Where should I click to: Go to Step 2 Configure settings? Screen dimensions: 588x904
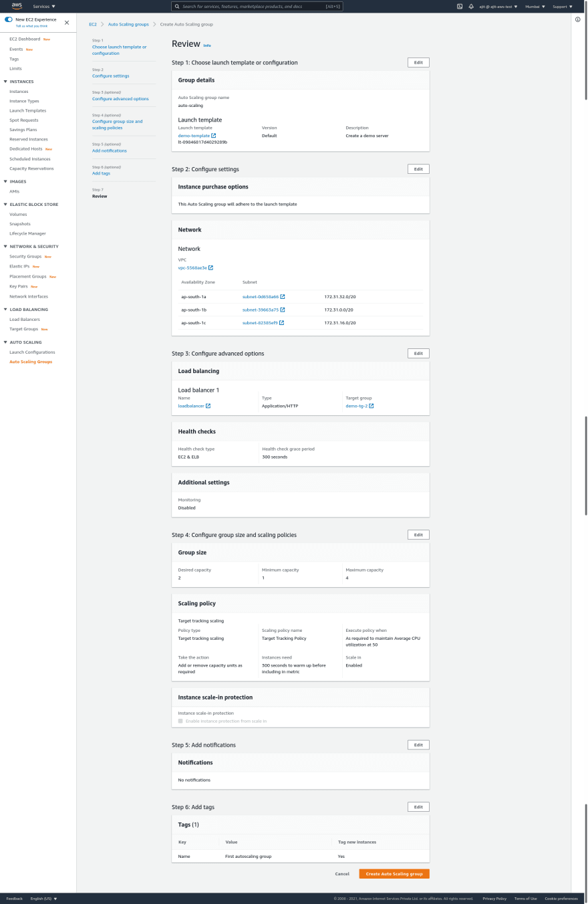[x=111, y=76]
